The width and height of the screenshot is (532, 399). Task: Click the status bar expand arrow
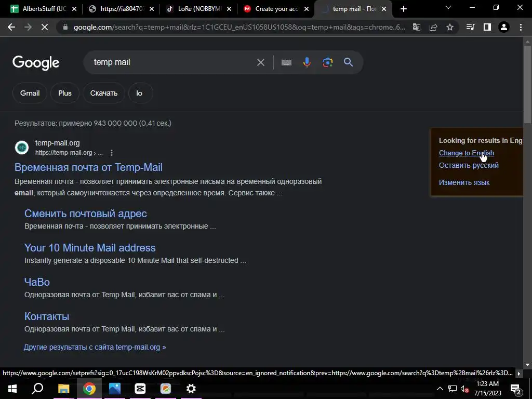[519, 374]
